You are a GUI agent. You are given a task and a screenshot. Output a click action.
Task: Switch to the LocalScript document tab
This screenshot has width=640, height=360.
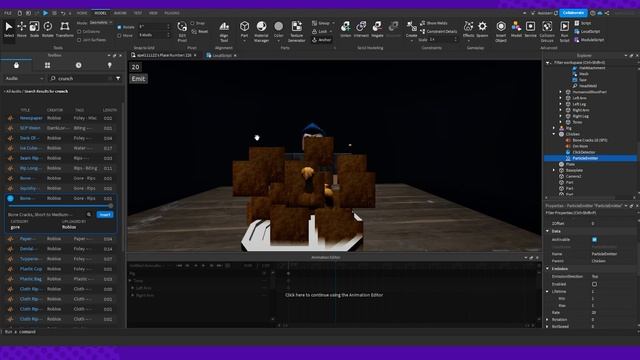coord(222,55)
